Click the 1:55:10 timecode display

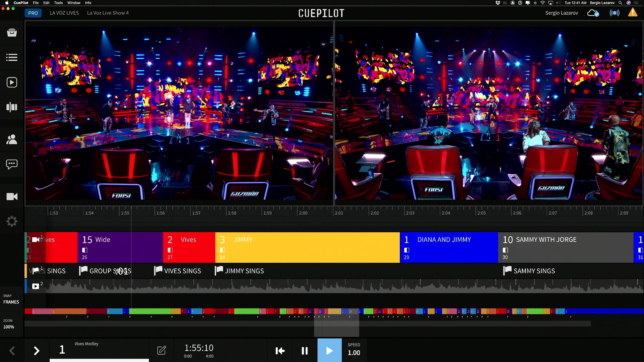click(x=199, y=348)
